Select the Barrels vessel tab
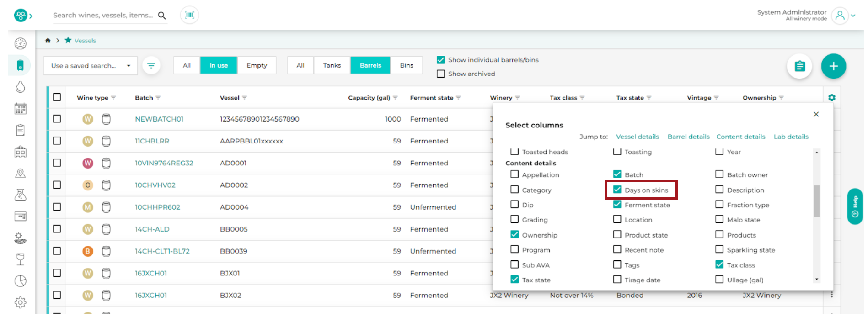Screen dimensions: 868x317 tap(370, 65)
